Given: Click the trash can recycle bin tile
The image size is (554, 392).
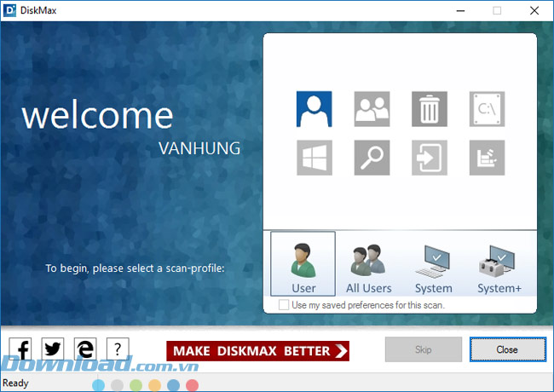Looking at the screenshot, I should click(x=430, y=109).
